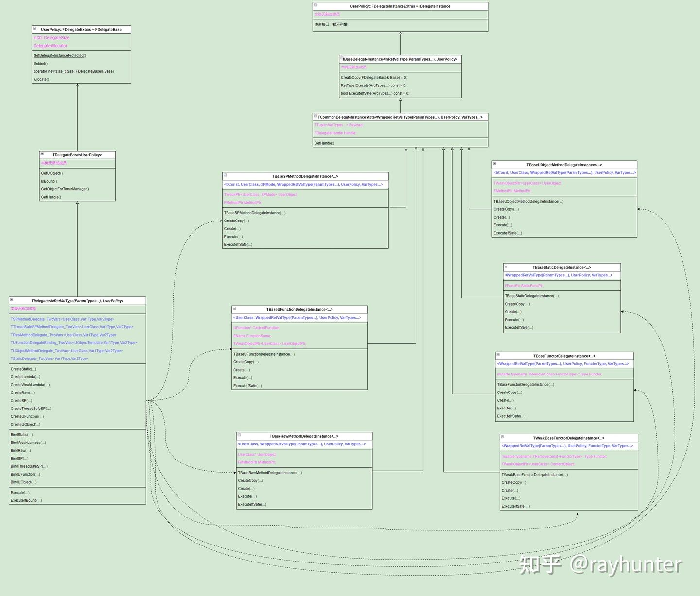Click the minus icon on IBaseDelegateInstance box

[x=342, y=58]
